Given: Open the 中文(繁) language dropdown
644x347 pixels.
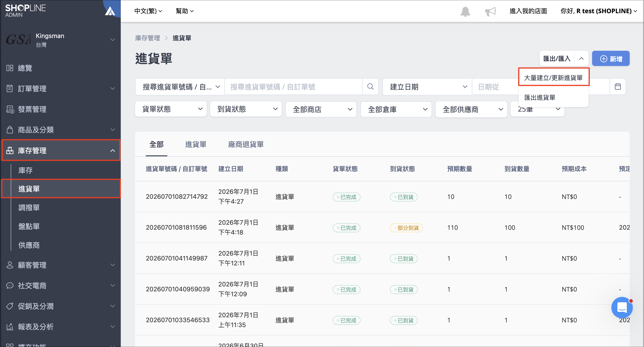Looking at the screenshot, I should tap(148, 11).
